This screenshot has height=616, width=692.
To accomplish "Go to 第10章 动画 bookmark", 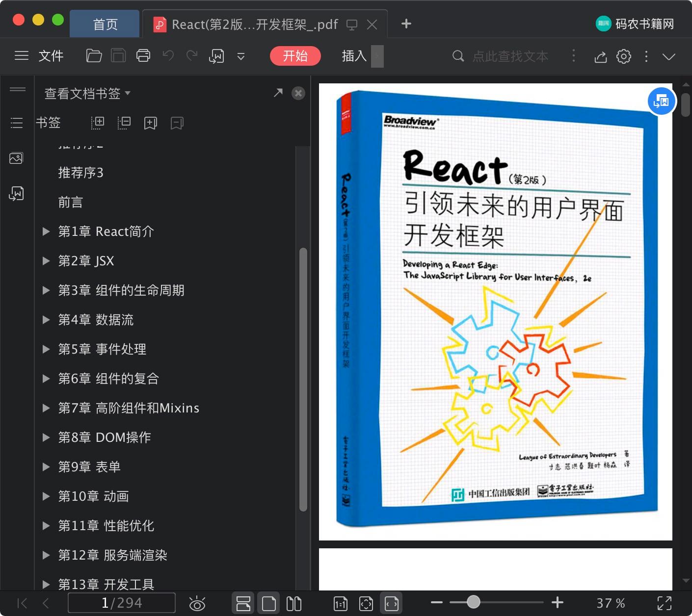I will (x=93, y=496).
